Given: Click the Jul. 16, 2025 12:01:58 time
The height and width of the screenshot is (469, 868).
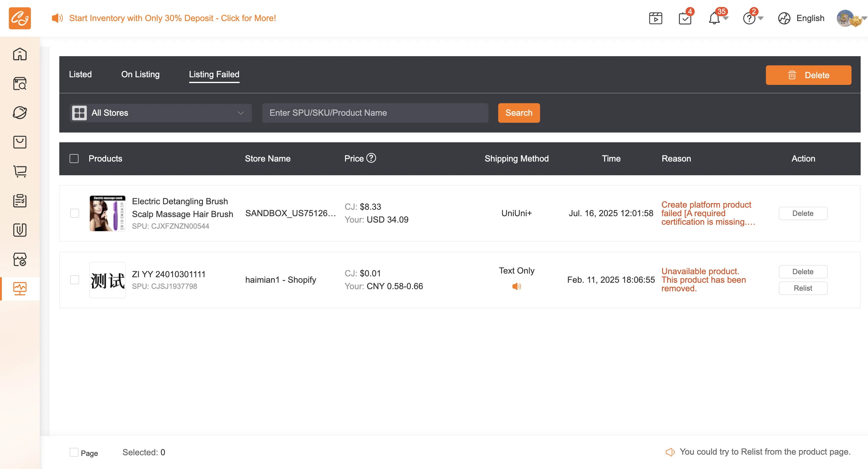Looking at the screenshot, I should pyautogui.click(x=611, y=213).
